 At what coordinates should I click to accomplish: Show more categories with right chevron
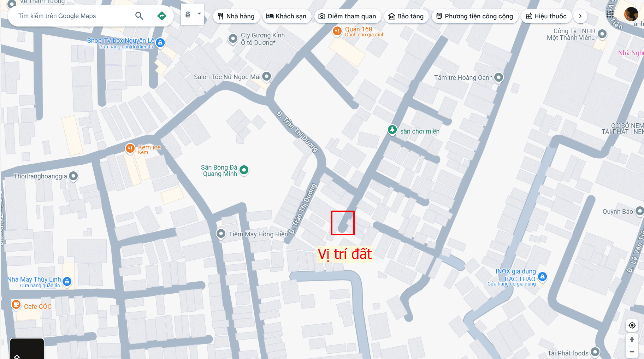pos(580,16)
